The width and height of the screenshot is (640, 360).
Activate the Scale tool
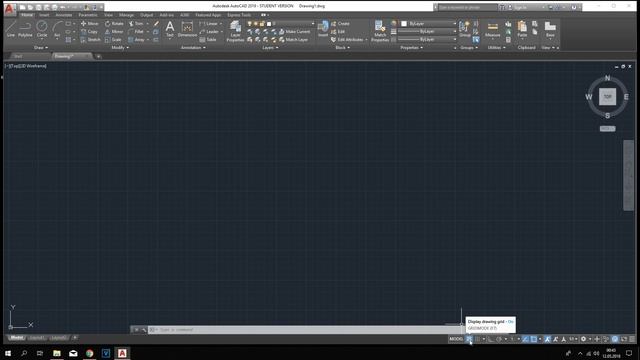click(113, 40)
